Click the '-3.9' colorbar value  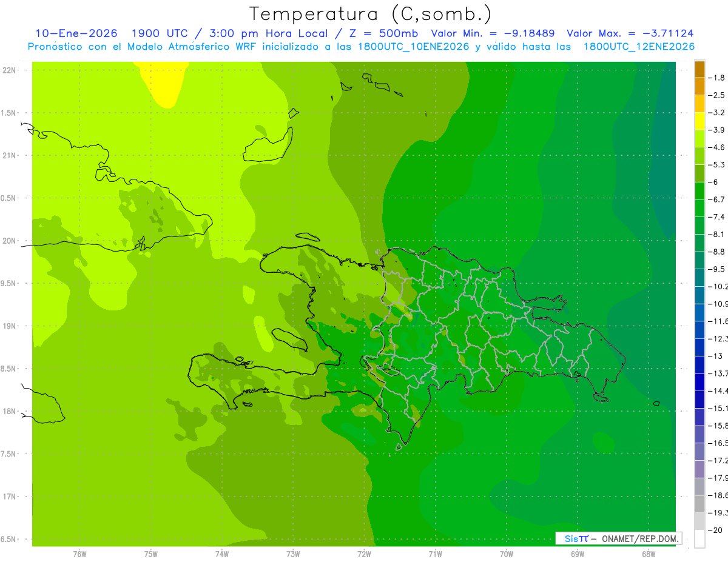point(717,130)
